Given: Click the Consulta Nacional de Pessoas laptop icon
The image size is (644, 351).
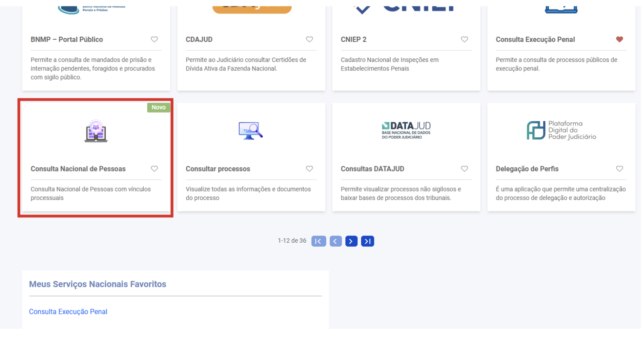Looking at the screenshot, I should [x=96, y=131].
